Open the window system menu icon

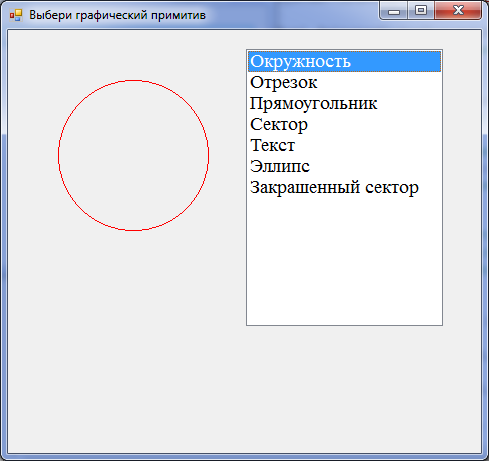pyautogui.click(x=16, y=15)
